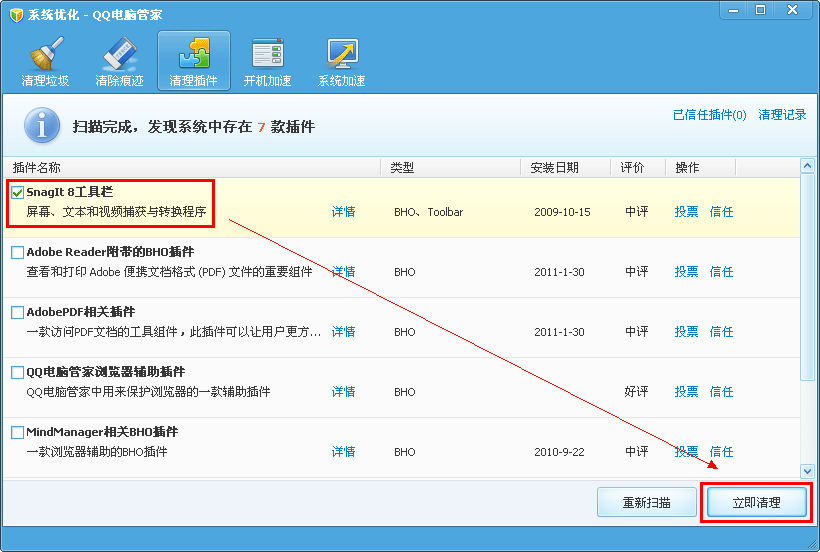Click 信任 for QQ电脑管家浏览器辅助插件

pos(721,392)
